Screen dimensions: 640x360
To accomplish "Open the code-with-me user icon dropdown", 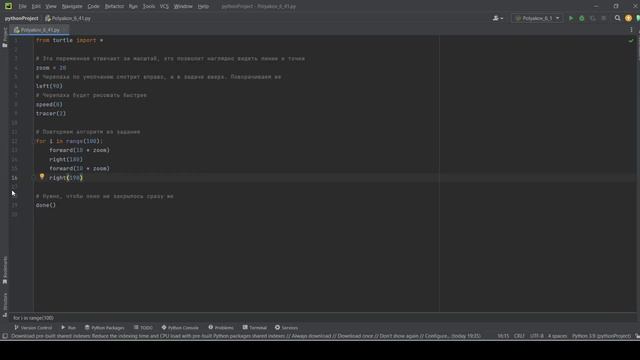I will coord(498,18).
